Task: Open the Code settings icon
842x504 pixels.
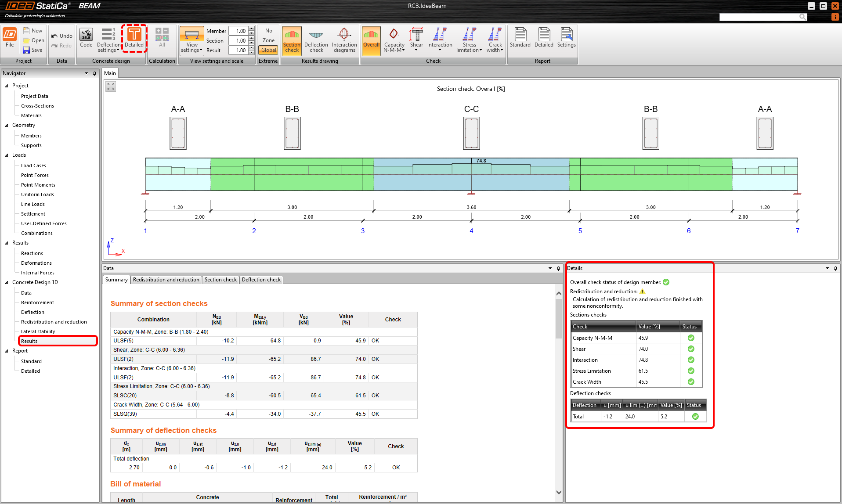Action: (86, 38)
